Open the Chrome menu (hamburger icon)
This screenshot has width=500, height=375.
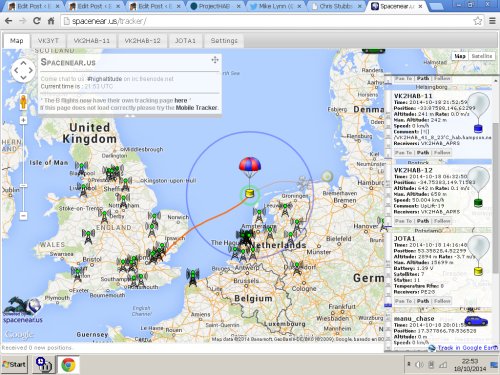click(492, 21)
